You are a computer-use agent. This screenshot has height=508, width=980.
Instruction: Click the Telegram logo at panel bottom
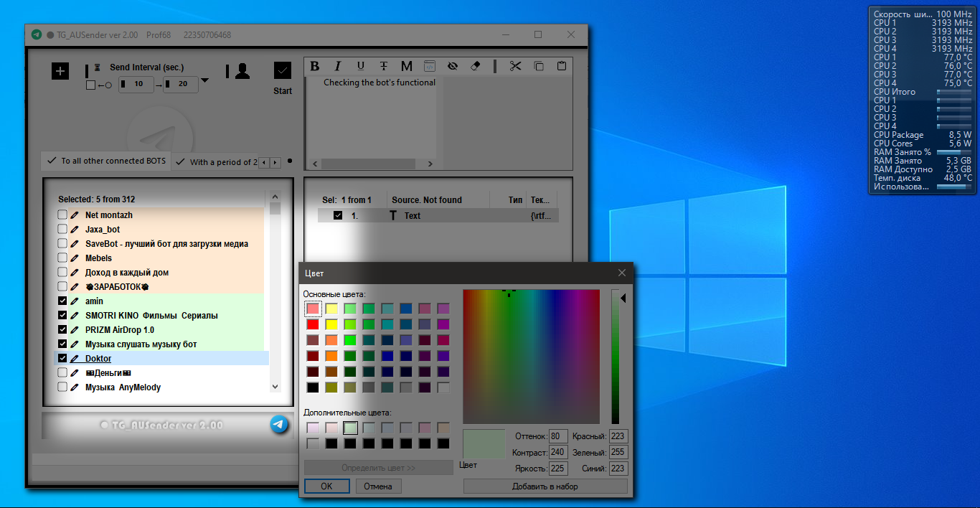pos(279,425)
